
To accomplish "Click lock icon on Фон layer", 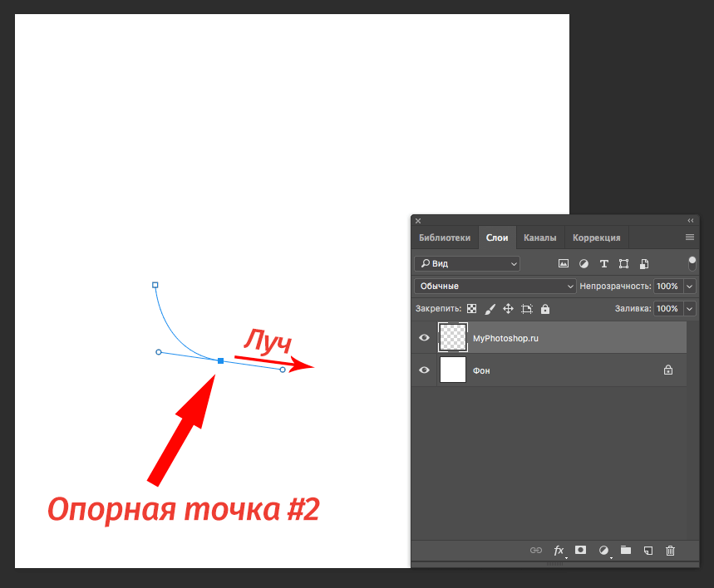I will pyautogui.click(x=668, y=370).
